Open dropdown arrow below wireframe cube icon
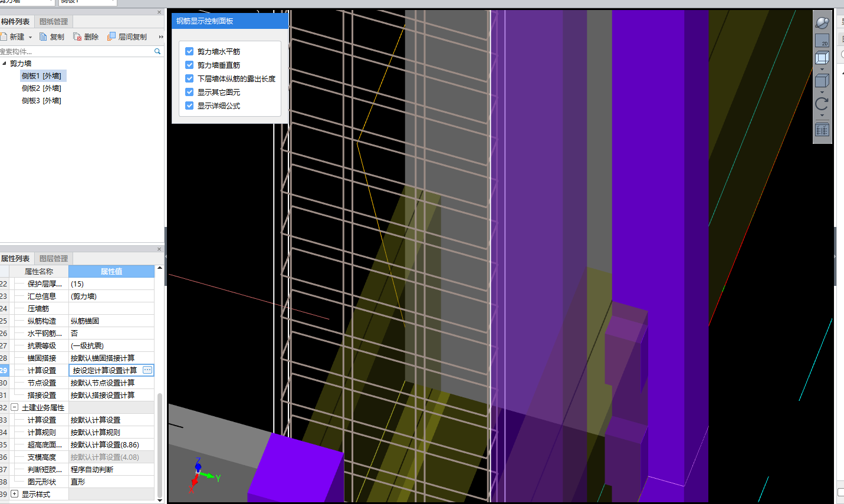 point(822,69)
